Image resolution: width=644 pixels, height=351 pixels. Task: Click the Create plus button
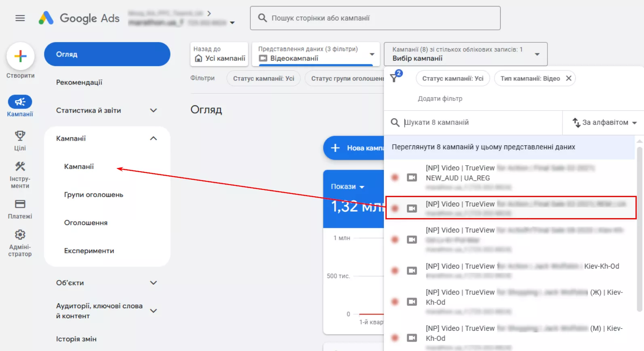click(x=20, y=56)
